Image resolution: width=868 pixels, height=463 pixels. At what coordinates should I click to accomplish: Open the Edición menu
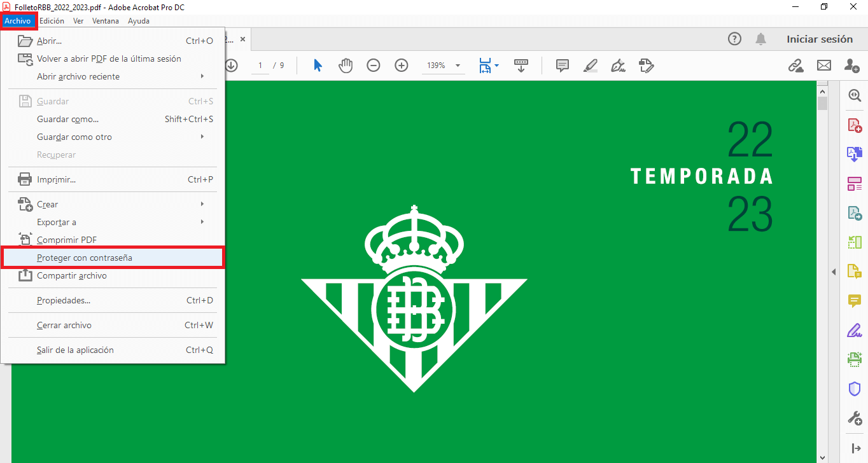(52, 21)
